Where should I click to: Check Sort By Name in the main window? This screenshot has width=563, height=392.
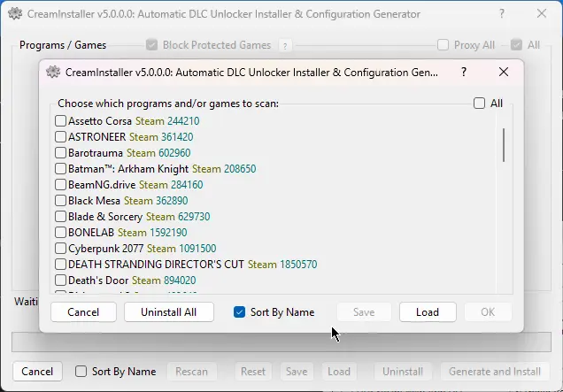(81, 371)
